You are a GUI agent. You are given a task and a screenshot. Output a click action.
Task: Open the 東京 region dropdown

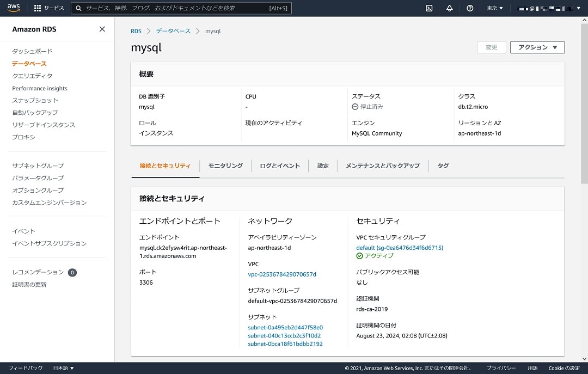coord(494,8)
